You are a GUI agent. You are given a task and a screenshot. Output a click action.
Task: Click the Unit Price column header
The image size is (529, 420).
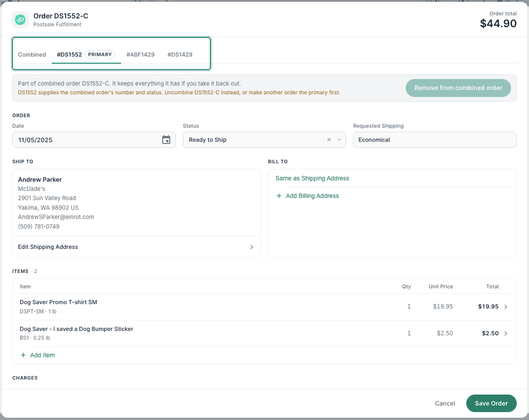pyautogui.click(x=441, y=287)
